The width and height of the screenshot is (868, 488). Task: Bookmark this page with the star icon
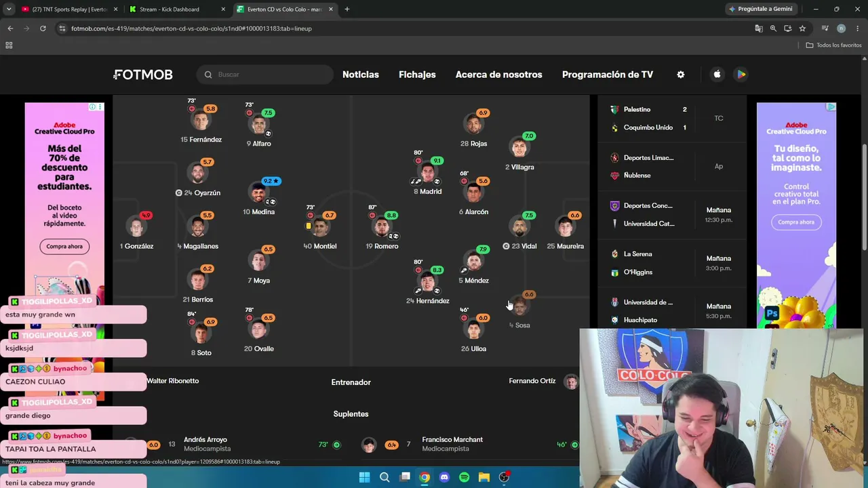pyautogui.click(x=802, y=28)
